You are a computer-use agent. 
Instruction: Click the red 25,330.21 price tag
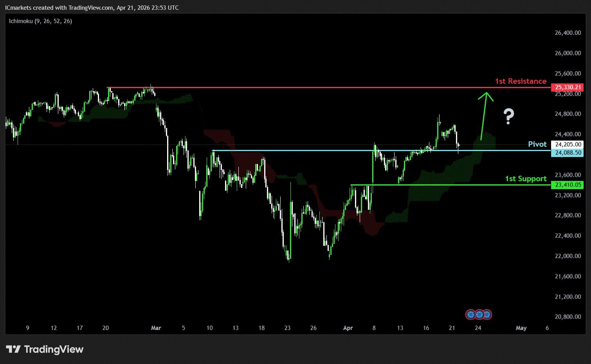point(568,87)
